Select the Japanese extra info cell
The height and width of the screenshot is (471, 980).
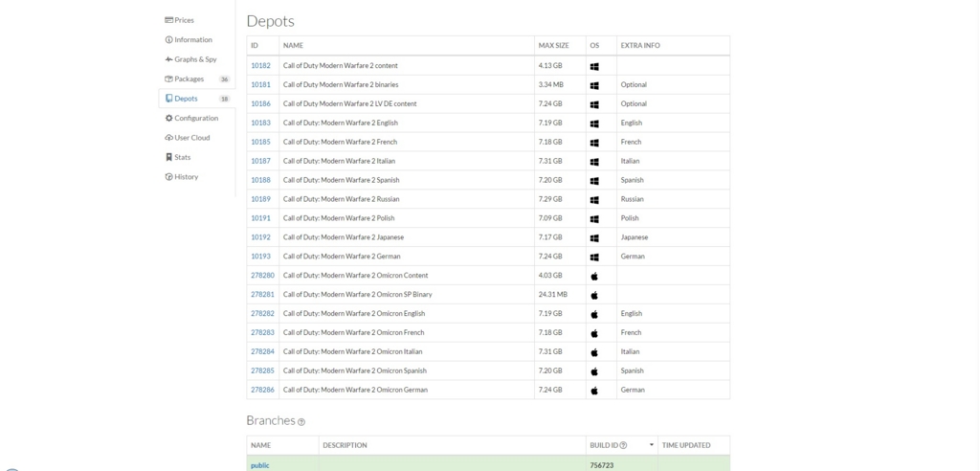[673, 237]
